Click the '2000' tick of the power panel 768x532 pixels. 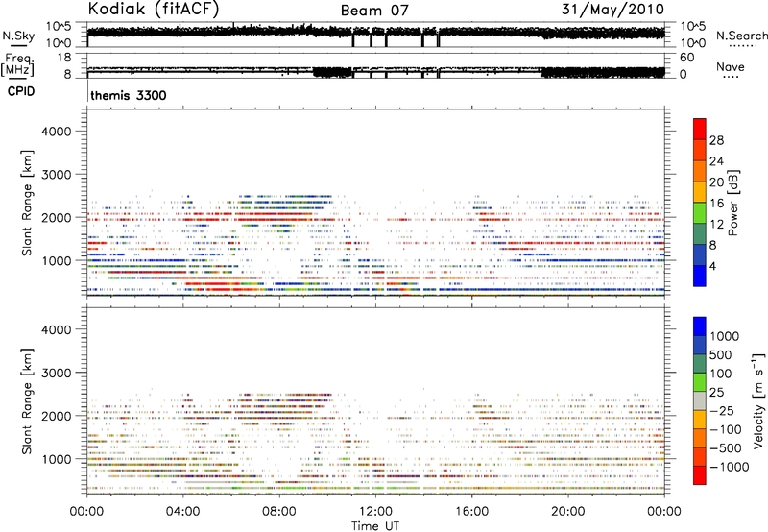pos(57,217)
